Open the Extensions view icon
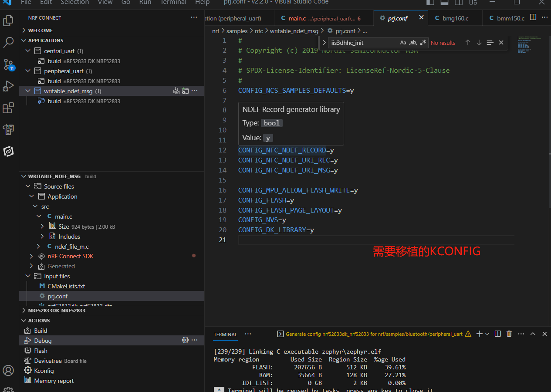This screenshot has height=392, width=551. pyautogui.click(x=9, y=108)
